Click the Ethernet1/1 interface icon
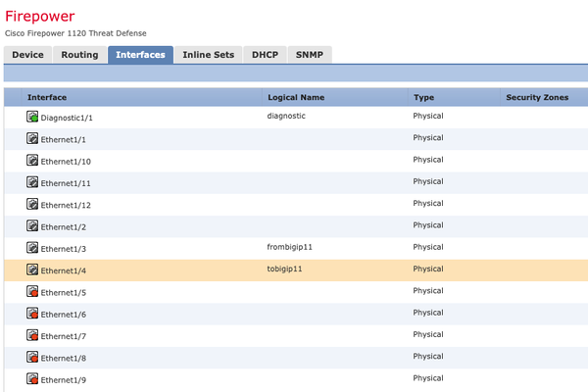Image resolution: width=588 pixels, height=392 pixels. (x=32, y=138)
